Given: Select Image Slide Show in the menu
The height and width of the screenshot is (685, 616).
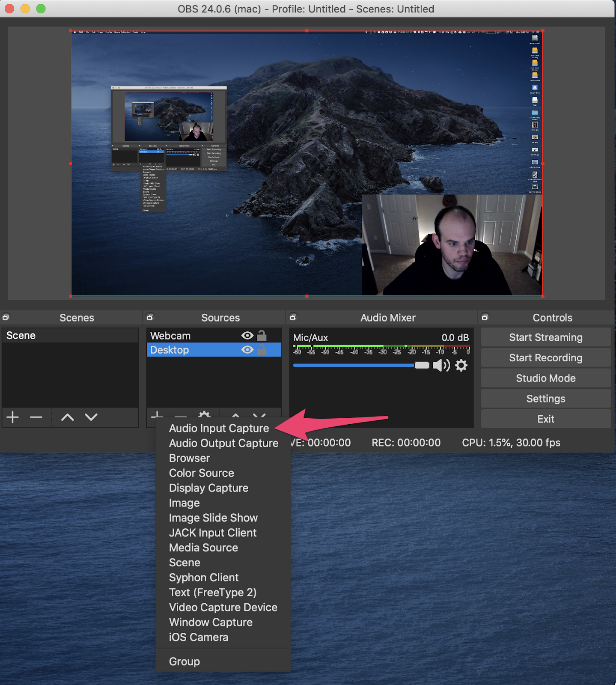Looking at the screenshot, I should (x=223, y=518).
